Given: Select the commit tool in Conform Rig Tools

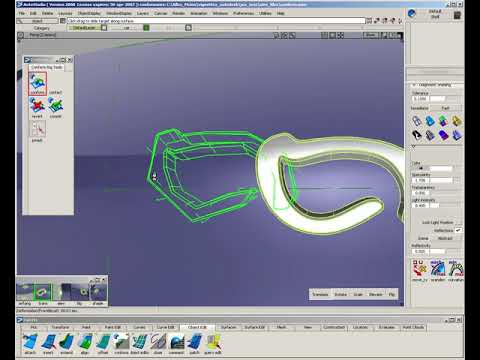Looking at the screenshot, I should point(55,106).
